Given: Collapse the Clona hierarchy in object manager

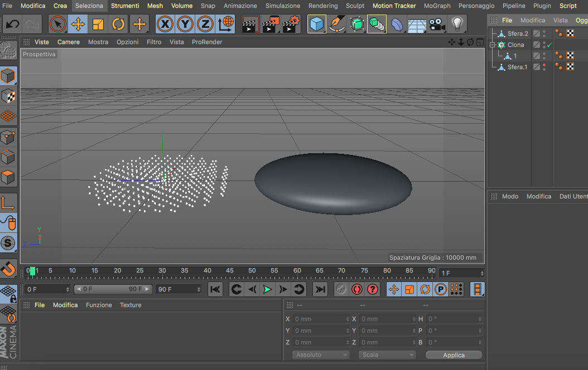Looking at the screenshot, I should [493, 45].
